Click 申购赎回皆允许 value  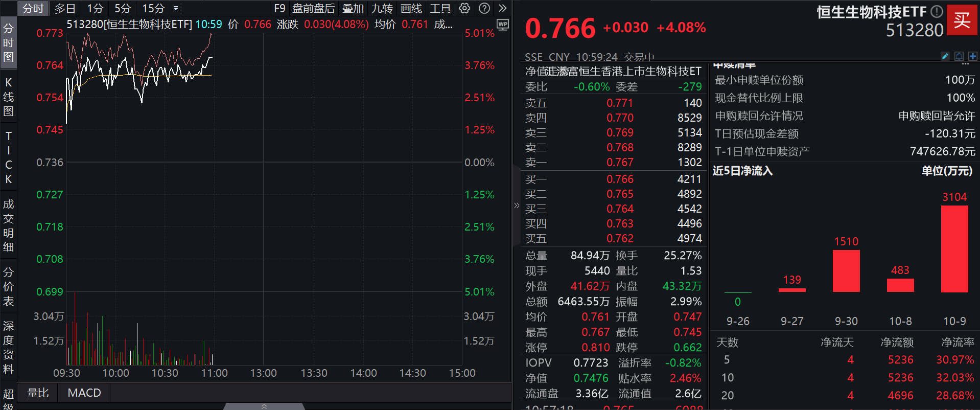937,116
